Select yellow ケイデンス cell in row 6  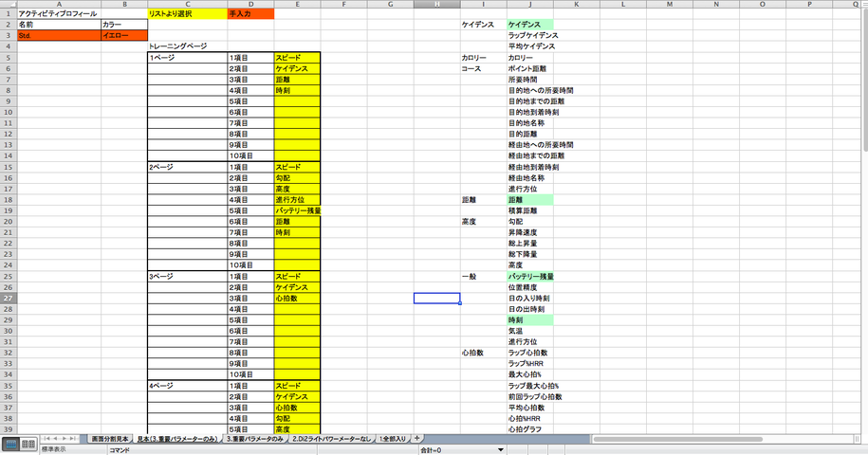coord(297,68)
